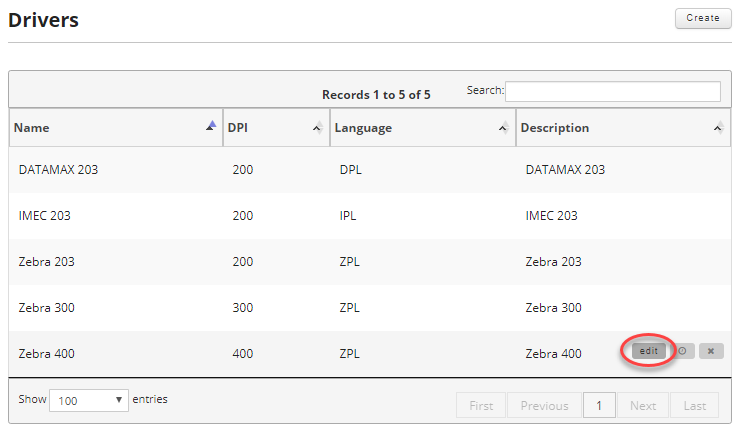Click IMEC 203 description cell
739x431 pixels.
551,216
